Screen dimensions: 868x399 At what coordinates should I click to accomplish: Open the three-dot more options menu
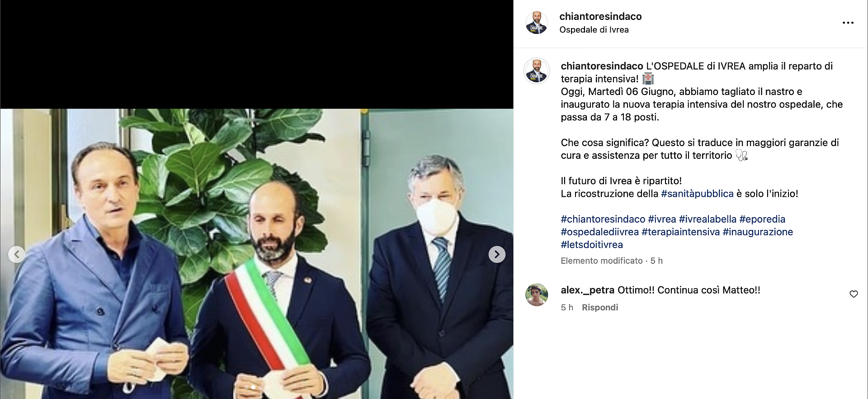(848, 23)
